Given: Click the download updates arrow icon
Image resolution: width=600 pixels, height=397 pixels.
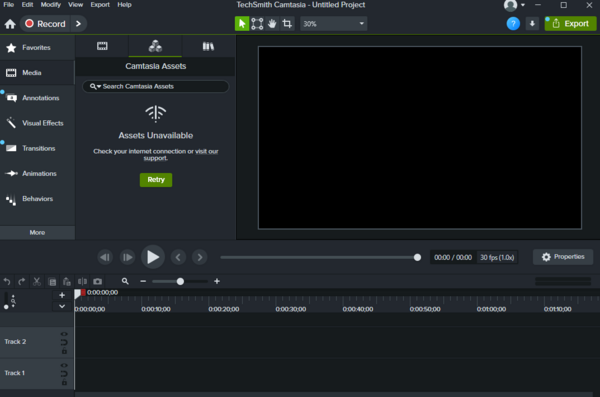Looking at the screenshot, I should click(532, 24).
